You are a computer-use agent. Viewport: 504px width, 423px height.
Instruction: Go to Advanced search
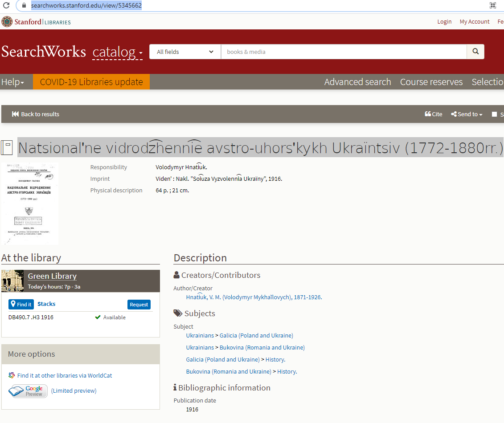(357, 82)
